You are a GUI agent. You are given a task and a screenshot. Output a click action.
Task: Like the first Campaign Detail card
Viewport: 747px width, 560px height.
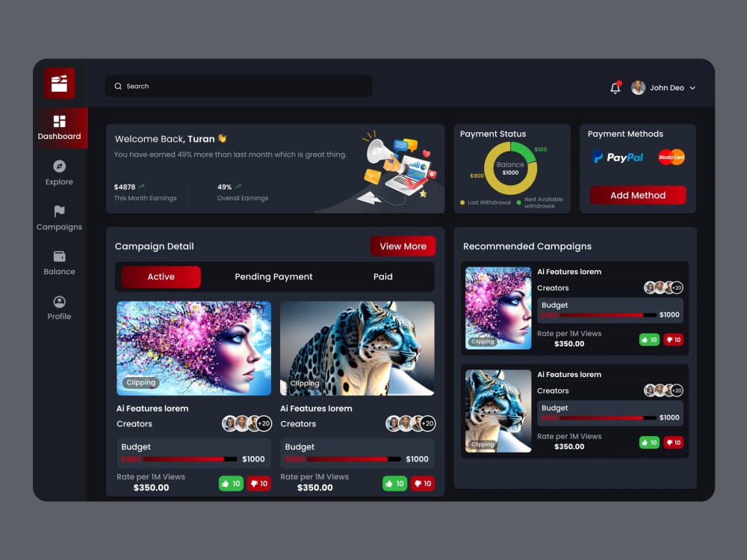point(231,483)
